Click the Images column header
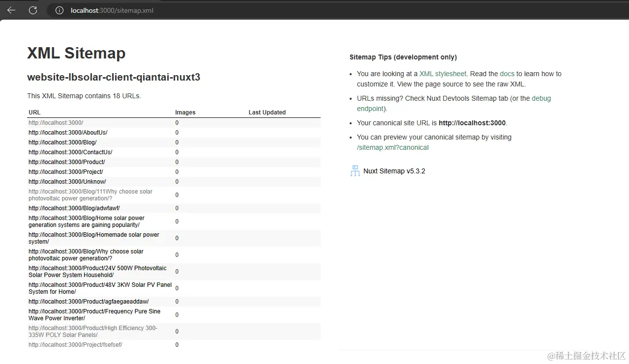629x364 pixels. 185,112
